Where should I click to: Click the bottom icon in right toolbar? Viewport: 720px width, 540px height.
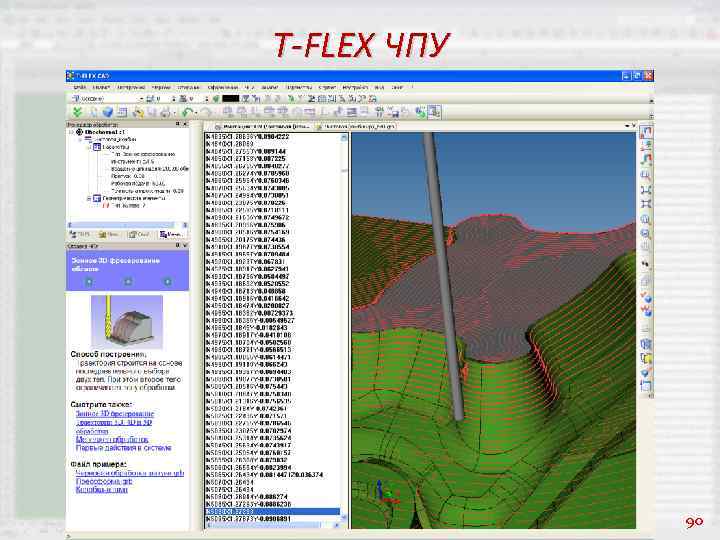pyautogui.click(x=645, y=386)
